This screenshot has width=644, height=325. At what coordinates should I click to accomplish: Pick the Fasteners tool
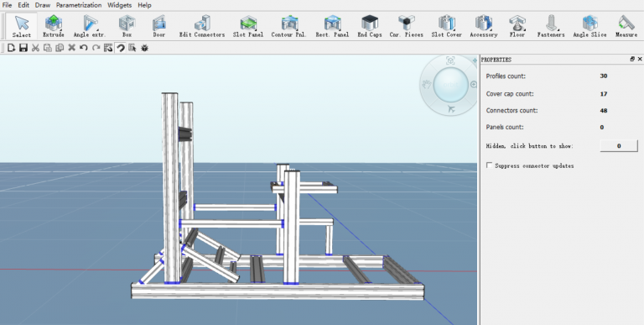click(x=551, y=26)
